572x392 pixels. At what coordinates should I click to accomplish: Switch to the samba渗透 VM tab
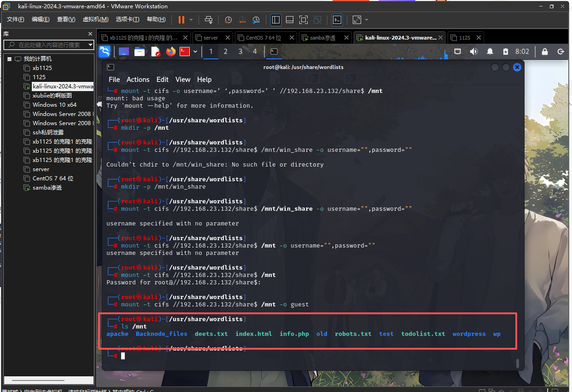click(x=322, y=38)
